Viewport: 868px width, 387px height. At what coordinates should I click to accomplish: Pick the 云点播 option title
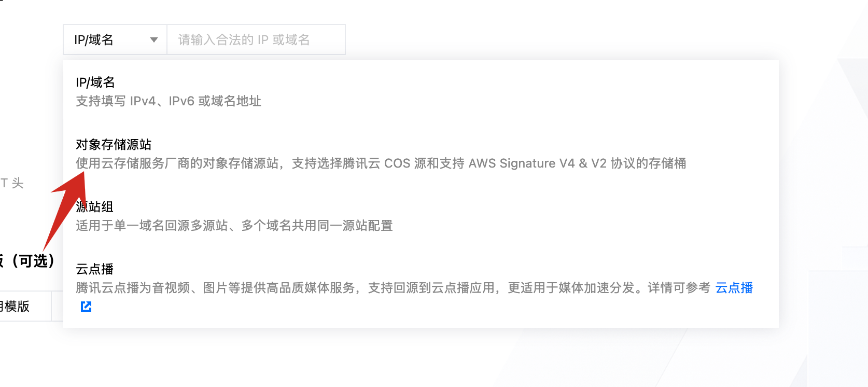pyautogui.click(x=95, y=269)
